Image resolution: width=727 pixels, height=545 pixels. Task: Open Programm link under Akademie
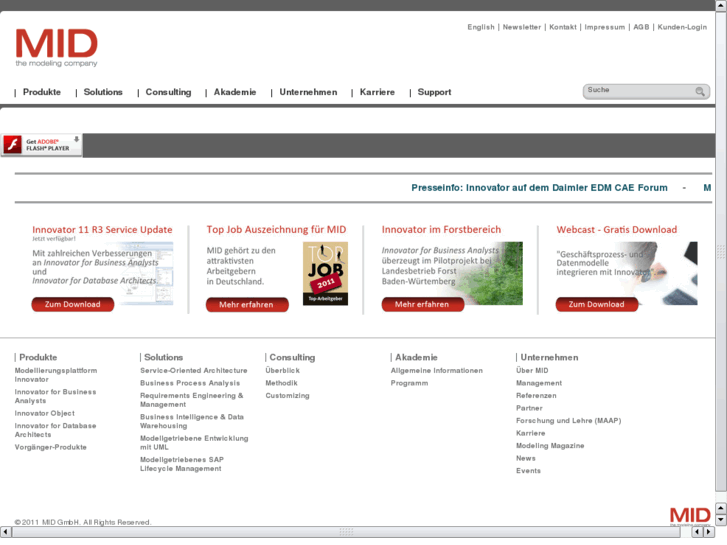point(409,383)
